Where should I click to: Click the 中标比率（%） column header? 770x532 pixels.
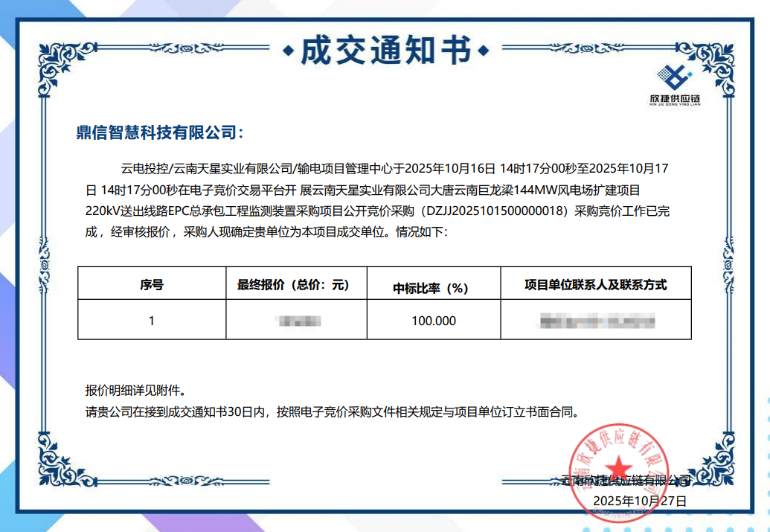[430, 287]
